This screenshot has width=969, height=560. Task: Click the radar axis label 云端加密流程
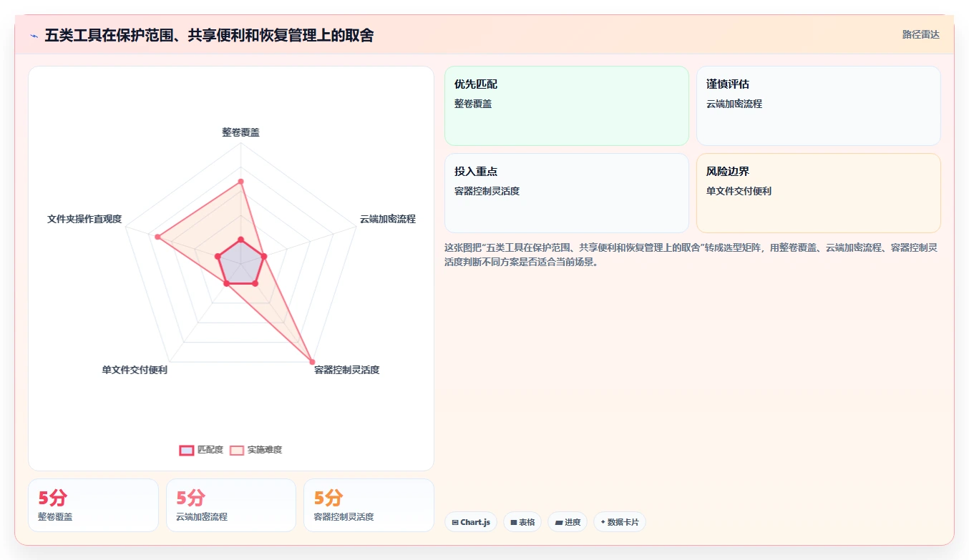[387, 219]
